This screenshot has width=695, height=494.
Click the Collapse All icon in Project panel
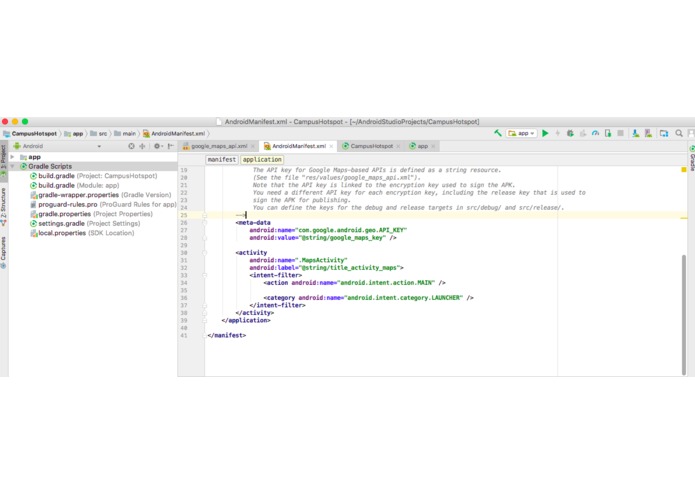(142, 146)
